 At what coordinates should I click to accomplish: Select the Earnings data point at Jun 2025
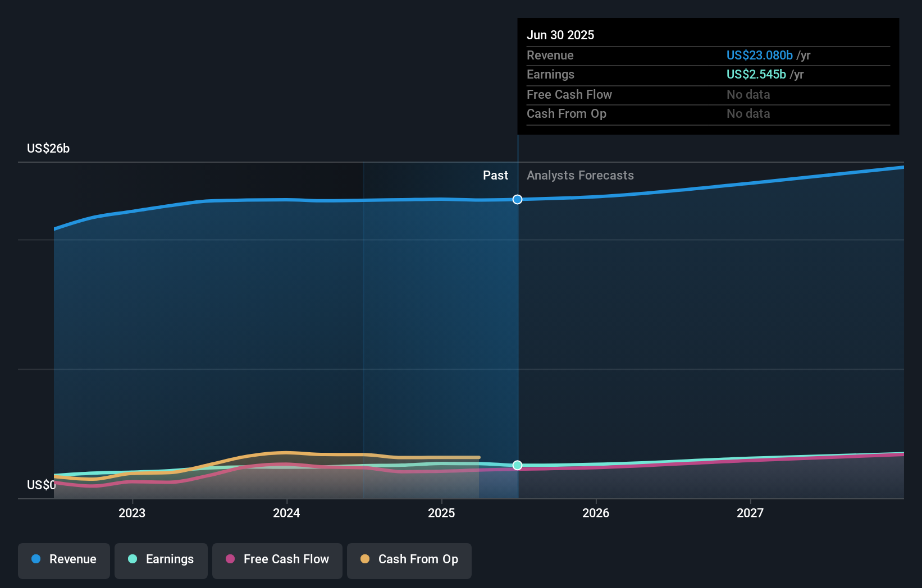(x=518, y=465)
